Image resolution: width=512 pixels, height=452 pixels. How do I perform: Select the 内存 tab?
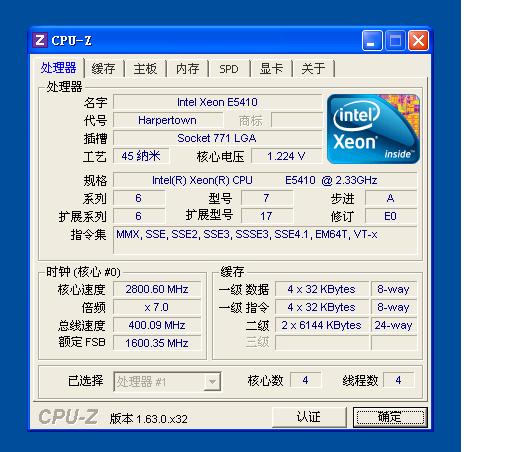point(187,69)
